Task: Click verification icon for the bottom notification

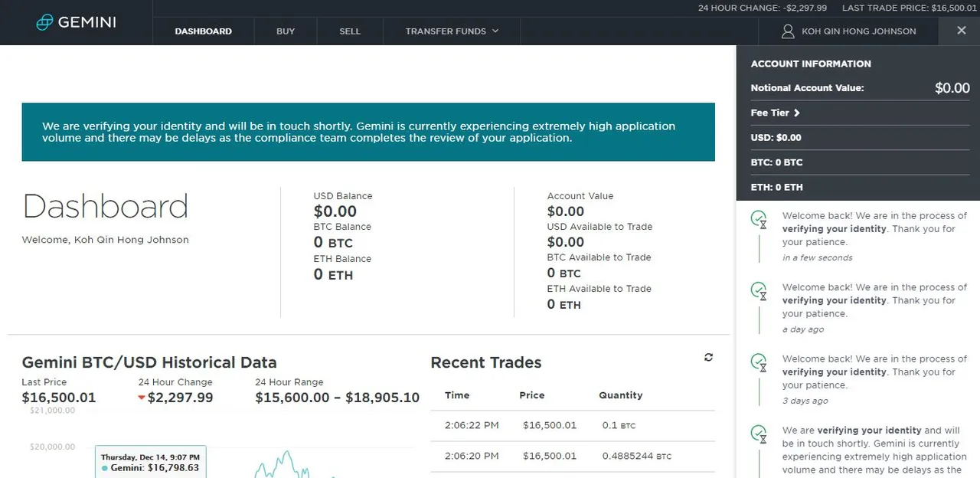Action: (x=759, y=434)
